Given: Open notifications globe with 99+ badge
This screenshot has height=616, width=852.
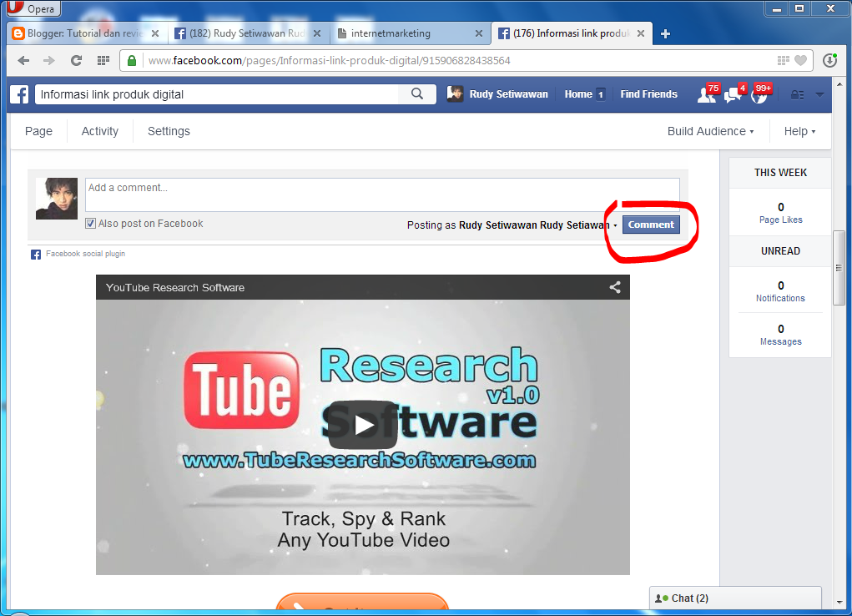Looking at the screenshot, I should [x=759, y=94].
